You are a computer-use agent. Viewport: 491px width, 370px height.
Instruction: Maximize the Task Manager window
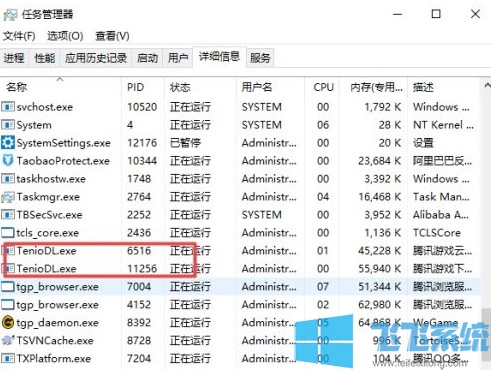pos(436,14)
